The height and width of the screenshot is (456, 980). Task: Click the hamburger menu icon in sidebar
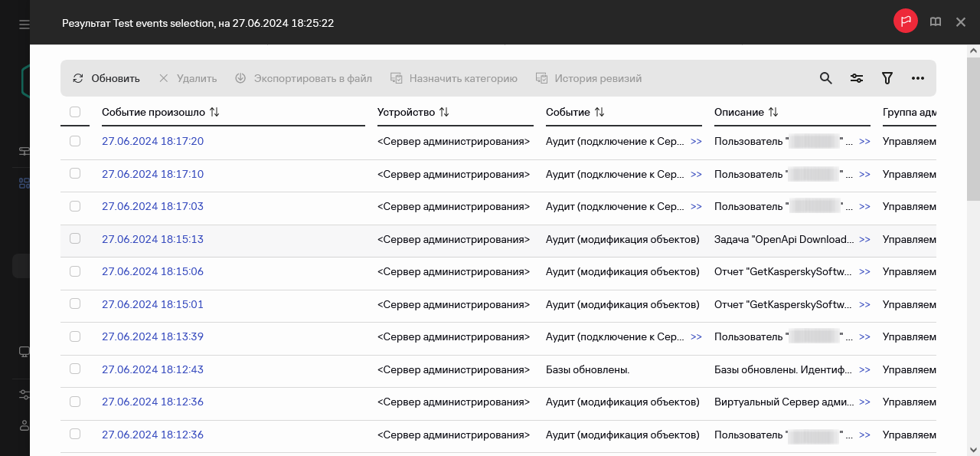tap(24, 25)
